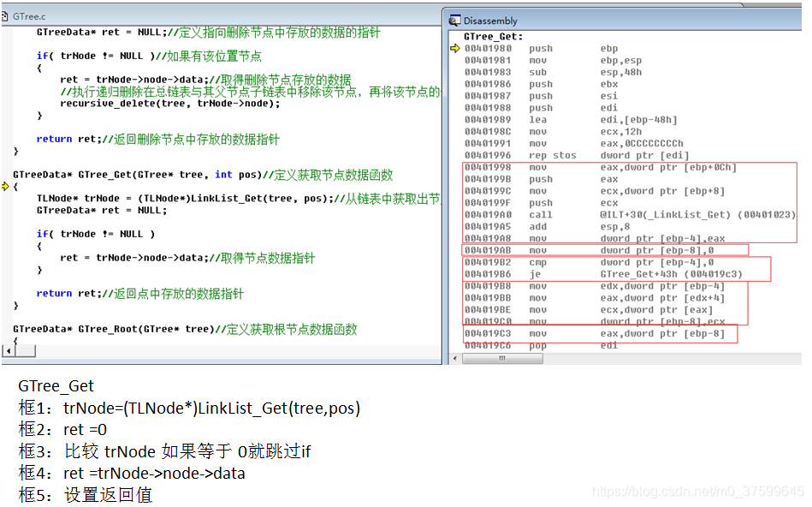
Task: Select the Disassembly window title
Action: click(x=490, y=21)
